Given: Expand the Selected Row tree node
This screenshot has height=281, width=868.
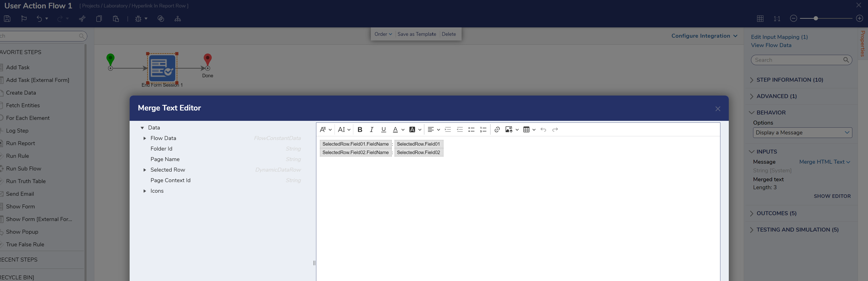Looking at the screenshot, I should pos(145,170).
